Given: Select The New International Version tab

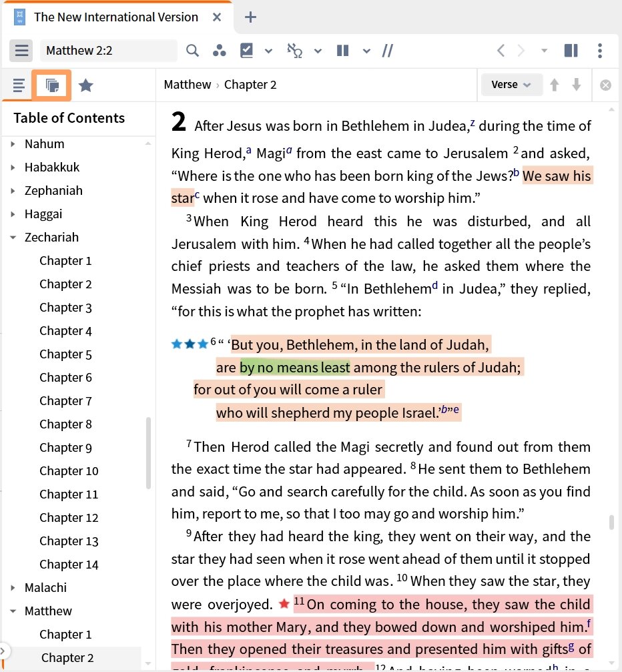Looking at the screenshot, I should coord(115,17).
